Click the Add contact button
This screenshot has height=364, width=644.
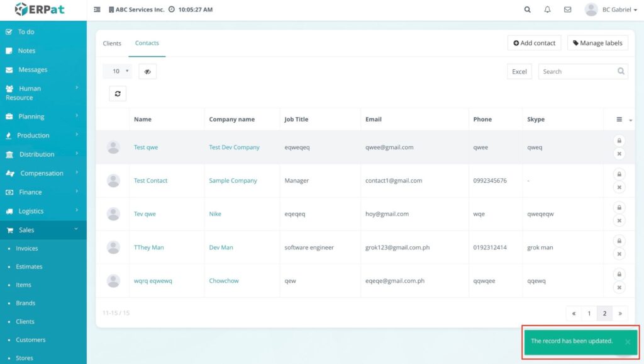(x=535, y=43)
